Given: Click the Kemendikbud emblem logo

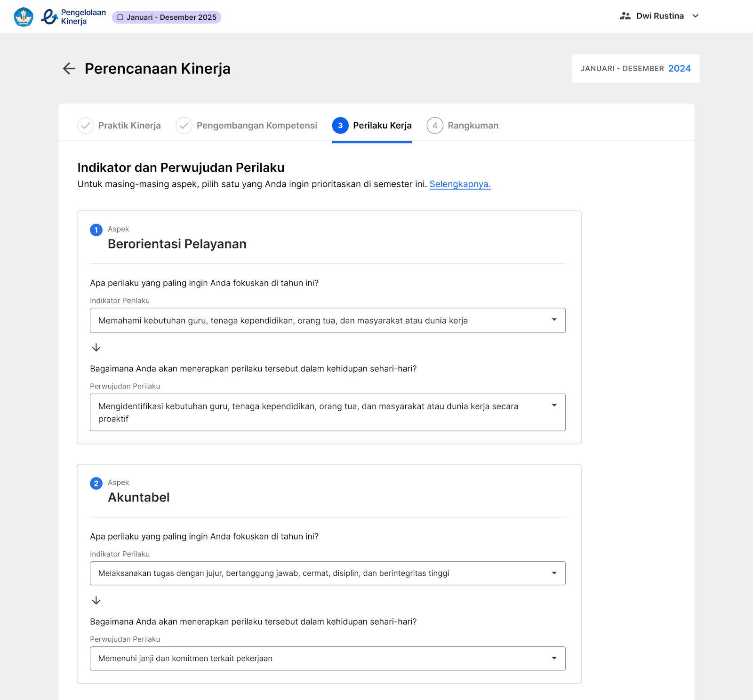Looking at the screenshot, I should pyautogui.click(x=24, y=17).
